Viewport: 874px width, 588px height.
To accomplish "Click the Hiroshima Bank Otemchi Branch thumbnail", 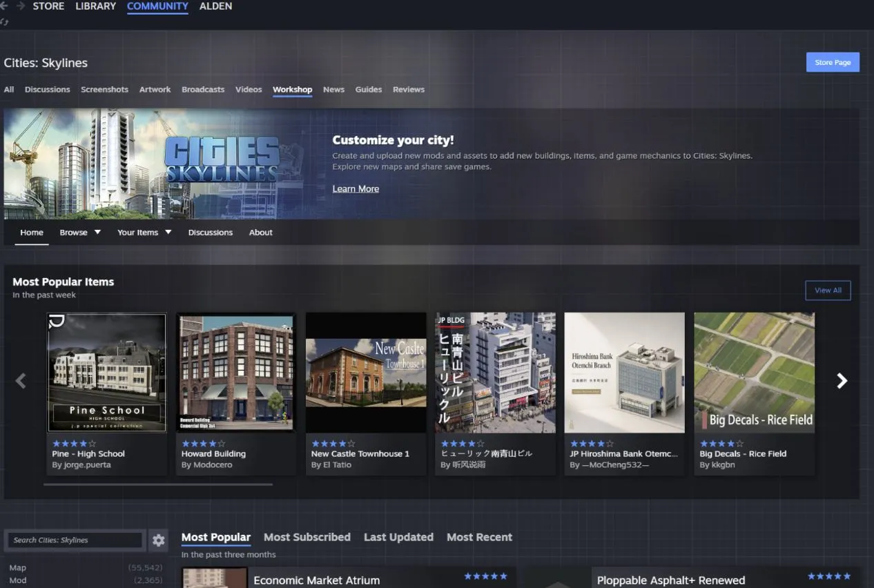I will click(625, 373).
